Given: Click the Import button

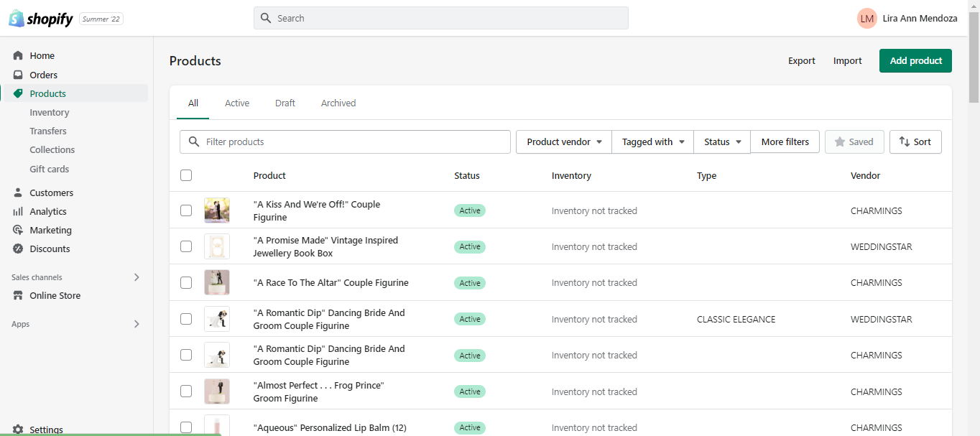Looking at the screenshot, I should 848,61.
